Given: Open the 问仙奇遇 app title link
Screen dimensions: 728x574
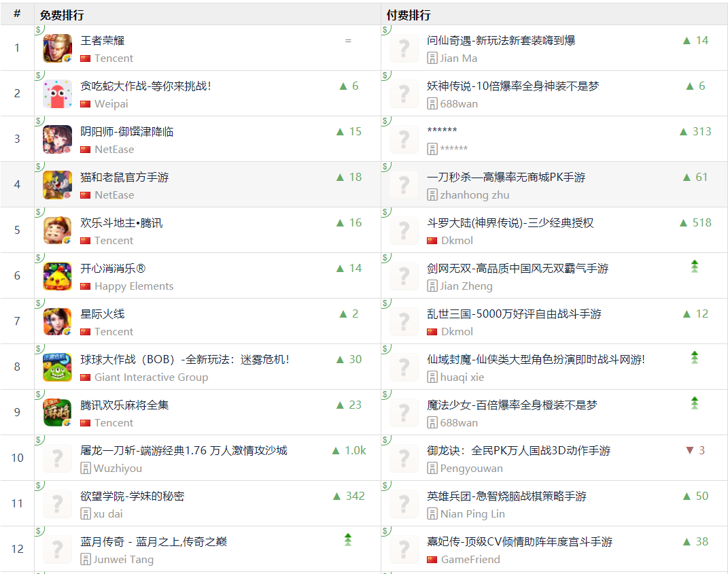Looking at the screenshot, I should (x=501, y=41).
